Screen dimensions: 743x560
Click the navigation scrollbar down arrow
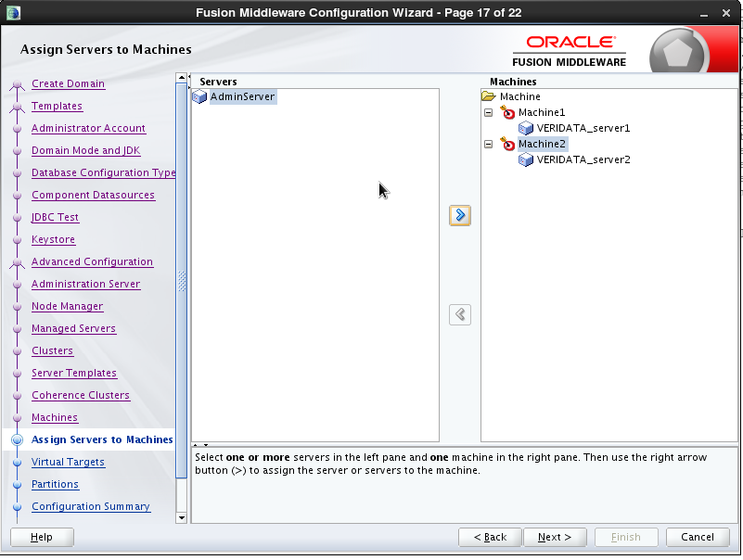[182, 518]
